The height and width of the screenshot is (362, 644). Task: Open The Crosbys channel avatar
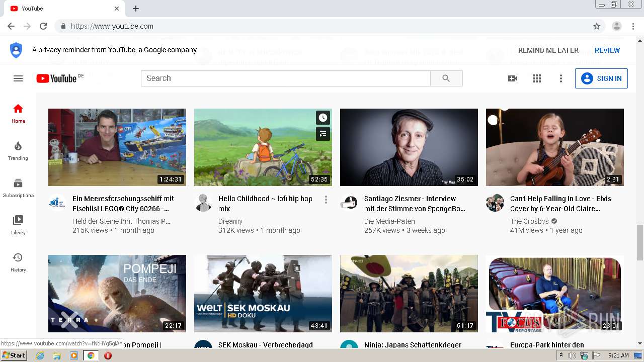click(495, 203)
